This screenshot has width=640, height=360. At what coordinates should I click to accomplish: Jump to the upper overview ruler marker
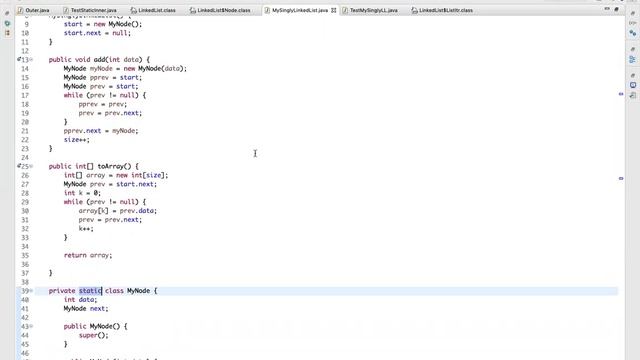click(621, 94)
